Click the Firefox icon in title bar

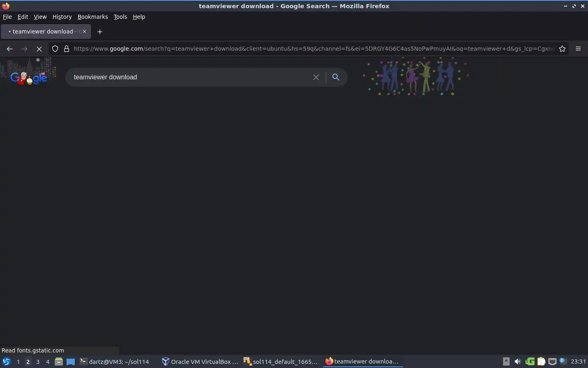(6, 6)
